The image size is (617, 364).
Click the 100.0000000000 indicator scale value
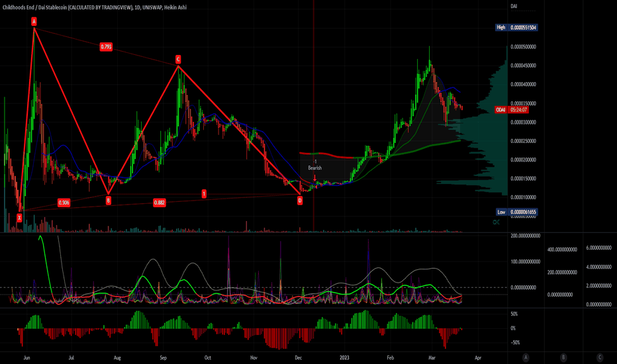click(x=526, y=261)
